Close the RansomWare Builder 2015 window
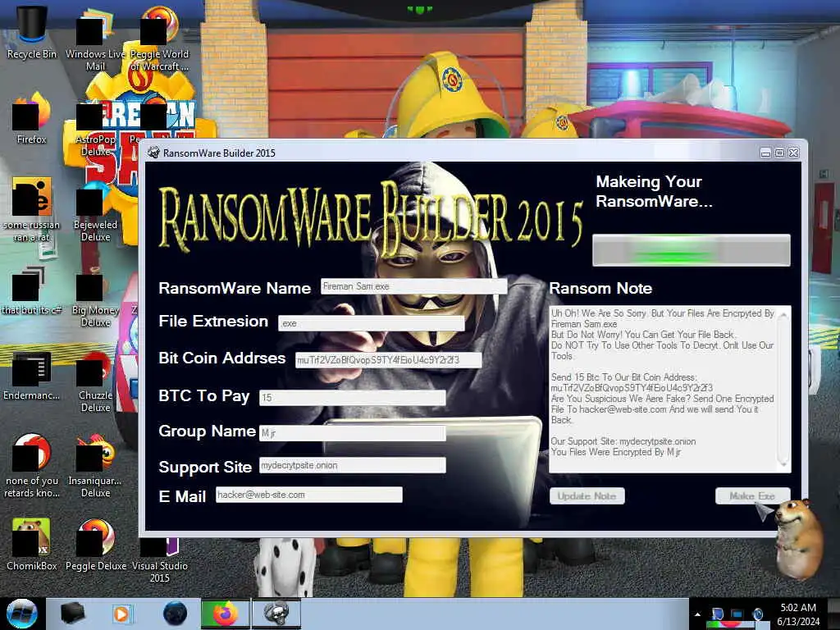 coord(794,153)
